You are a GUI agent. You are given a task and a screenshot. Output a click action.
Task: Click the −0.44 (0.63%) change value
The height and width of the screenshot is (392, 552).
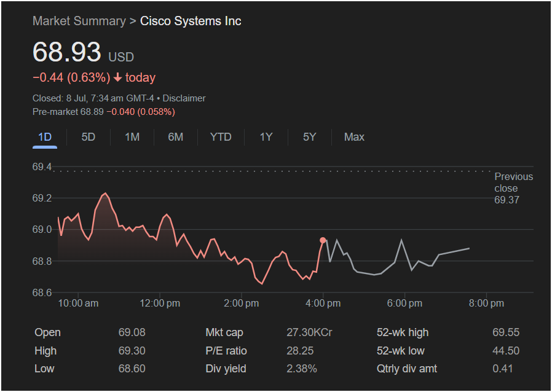coord(71,78)
